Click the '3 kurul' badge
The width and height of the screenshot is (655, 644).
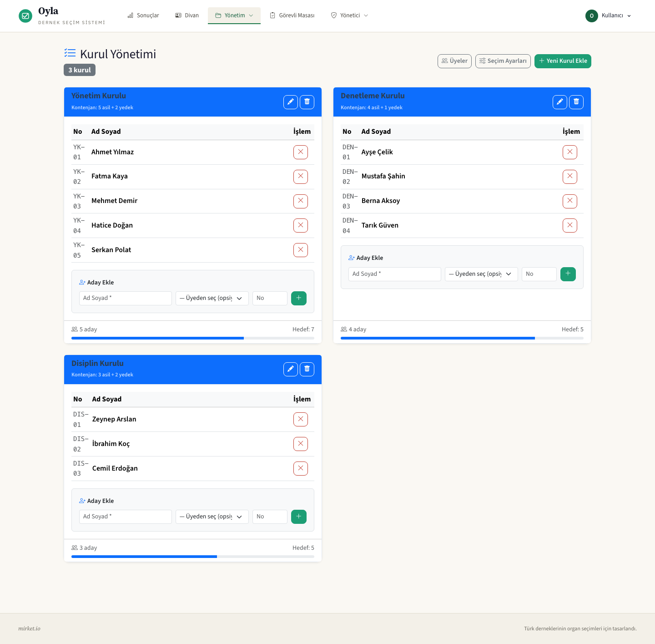[x=80, y=70]
